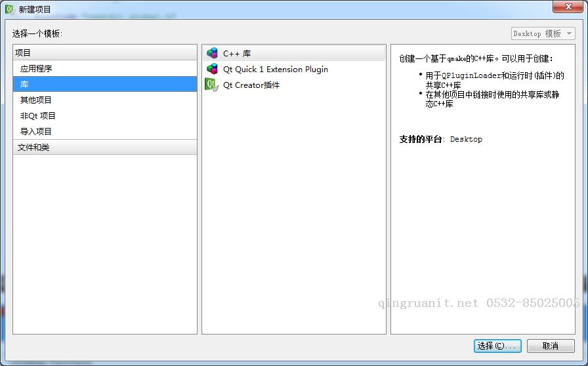Viewport: 588px width, 366px height.
Task: Select the 导入项目 category
Action: click(105, 131)
